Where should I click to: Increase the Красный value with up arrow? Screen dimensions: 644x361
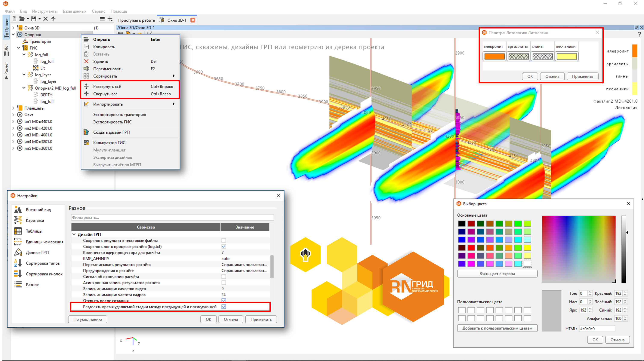click(625, 292)
